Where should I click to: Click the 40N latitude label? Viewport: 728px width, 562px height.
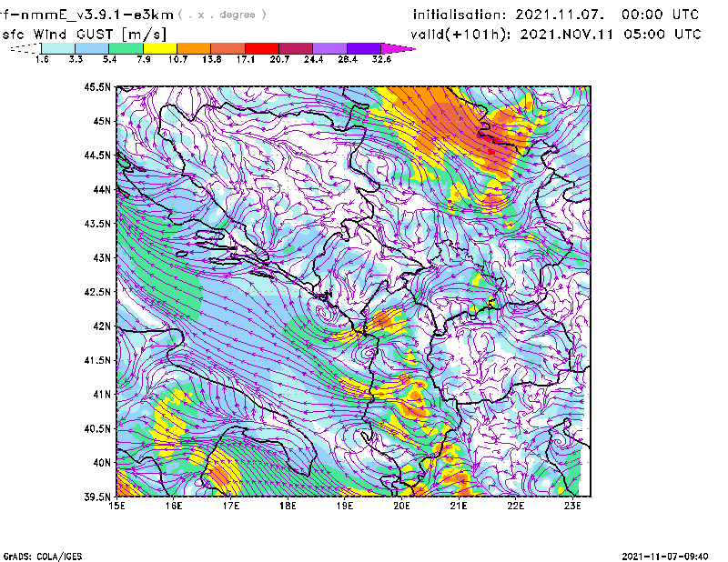point(102,463)
